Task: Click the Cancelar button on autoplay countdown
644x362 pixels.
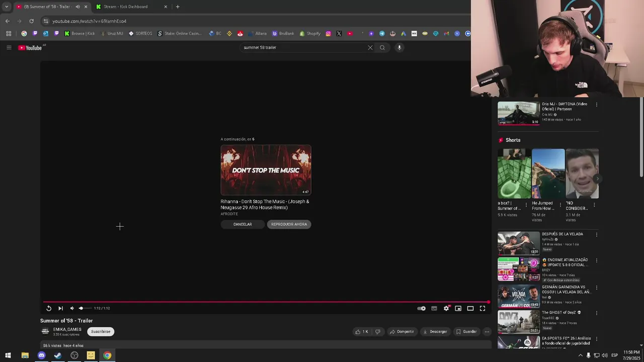Action: pos(243,224)
